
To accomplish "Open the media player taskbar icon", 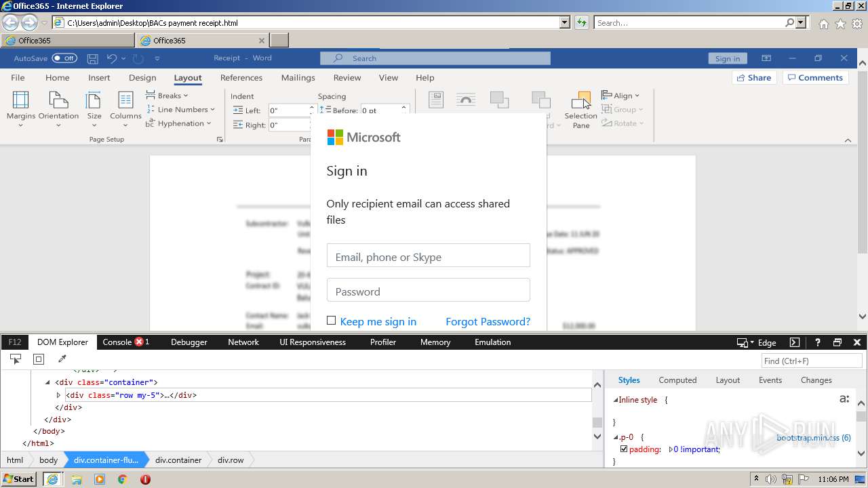I will tap(100, 479).
